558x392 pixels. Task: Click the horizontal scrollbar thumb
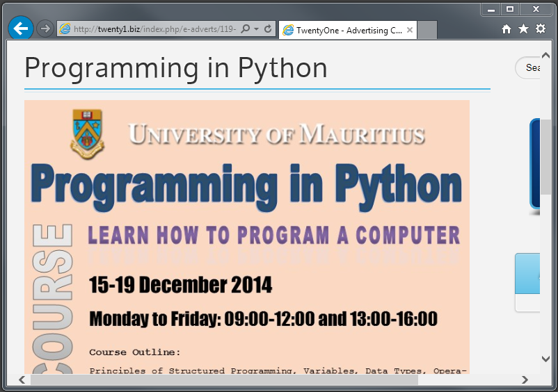coord(224,379)
